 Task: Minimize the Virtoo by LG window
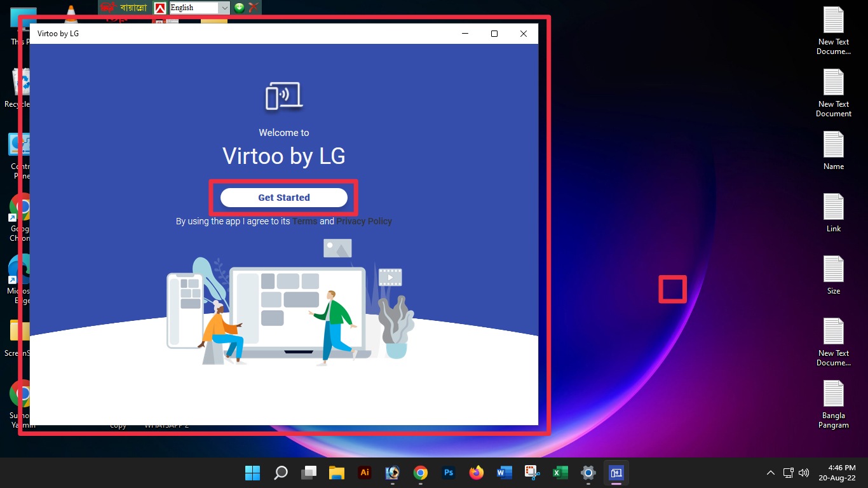pos(465,34)
